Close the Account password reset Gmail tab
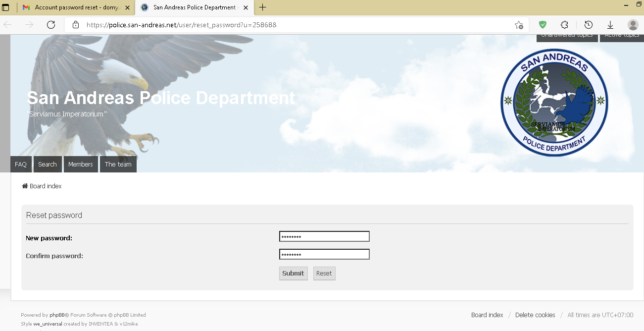Image resolution: width=644 pixels, height=331 pixels. click(127, 7)
